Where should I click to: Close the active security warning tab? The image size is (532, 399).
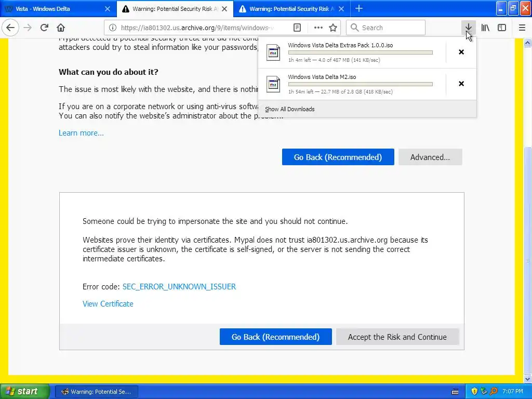[x=224, y=9]
